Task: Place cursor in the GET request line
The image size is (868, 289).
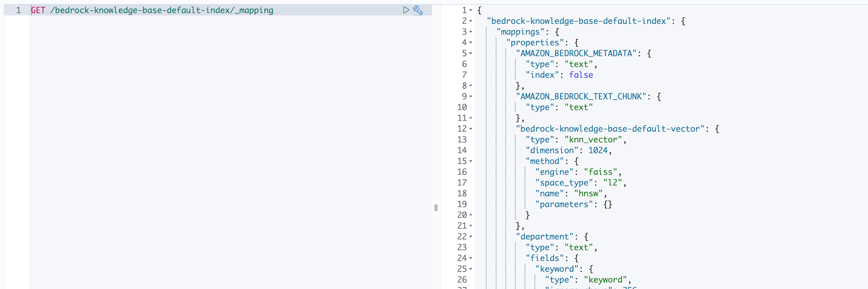Action: pyautogui.click(x=230, y=10)
